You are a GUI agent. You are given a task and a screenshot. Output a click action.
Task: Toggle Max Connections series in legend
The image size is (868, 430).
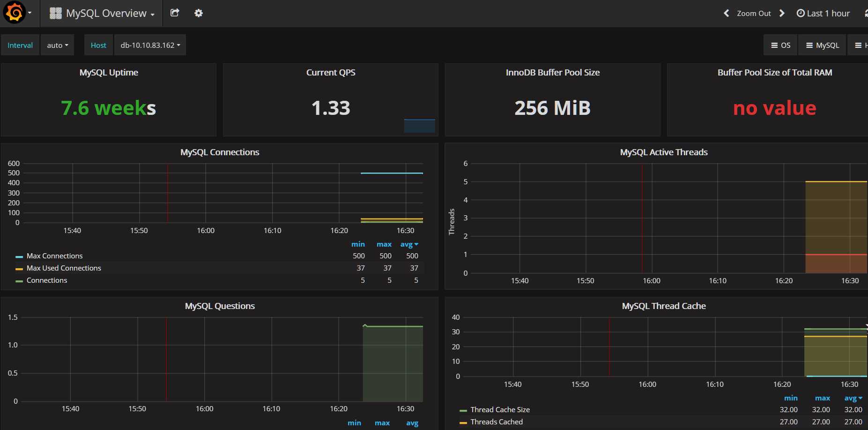point(54,256)
